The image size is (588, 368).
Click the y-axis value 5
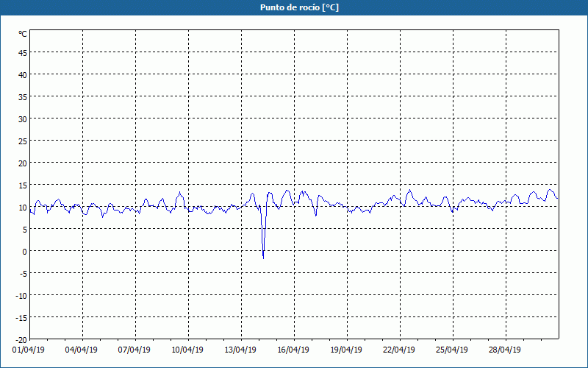click(x=25, y=230)
